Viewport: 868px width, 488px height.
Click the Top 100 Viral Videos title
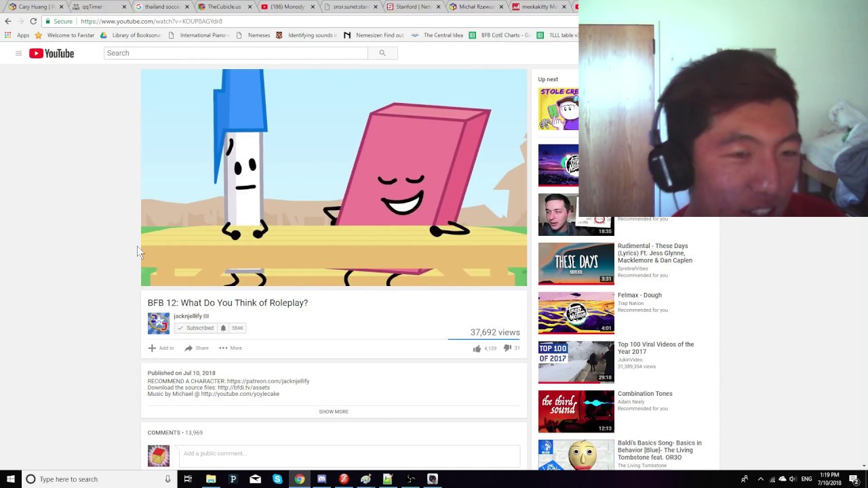(x=656, y=348)
